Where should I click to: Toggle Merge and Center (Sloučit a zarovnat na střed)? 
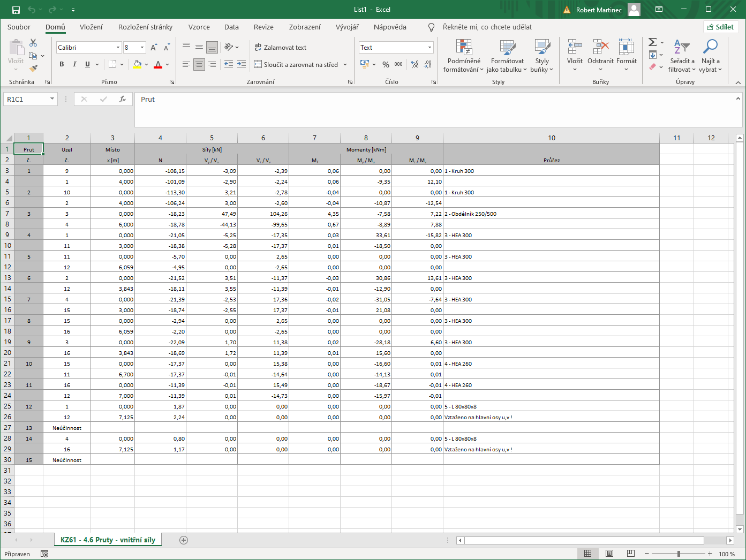point(296,64)
